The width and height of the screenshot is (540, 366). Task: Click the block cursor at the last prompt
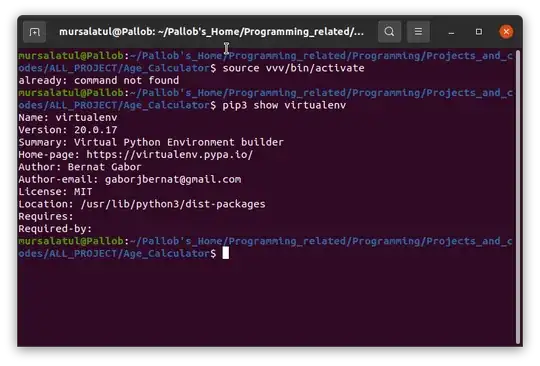(x=226, y=253)
